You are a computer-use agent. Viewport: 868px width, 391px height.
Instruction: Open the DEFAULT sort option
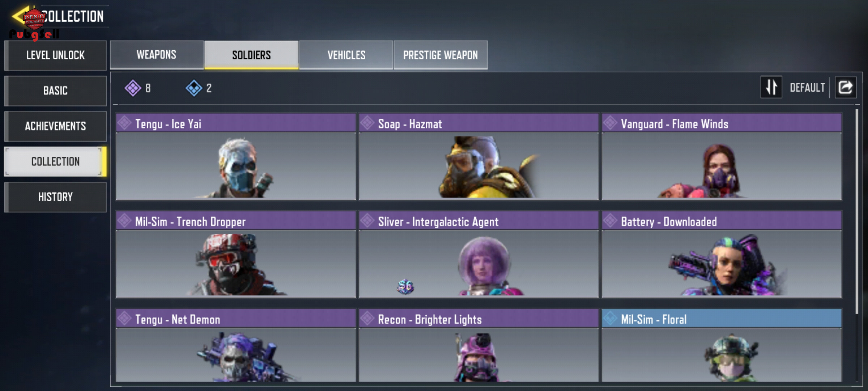point(807,88)
